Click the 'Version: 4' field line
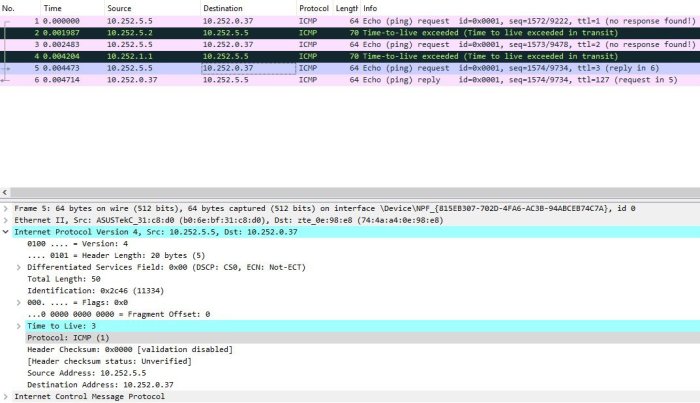This screenshot has width=700, height=403. pos(77,244)
